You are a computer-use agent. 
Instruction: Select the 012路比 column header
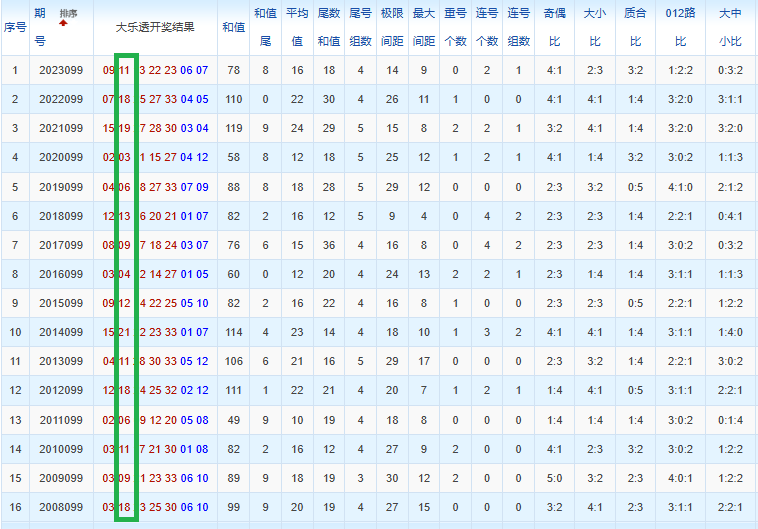pos(681,27)
